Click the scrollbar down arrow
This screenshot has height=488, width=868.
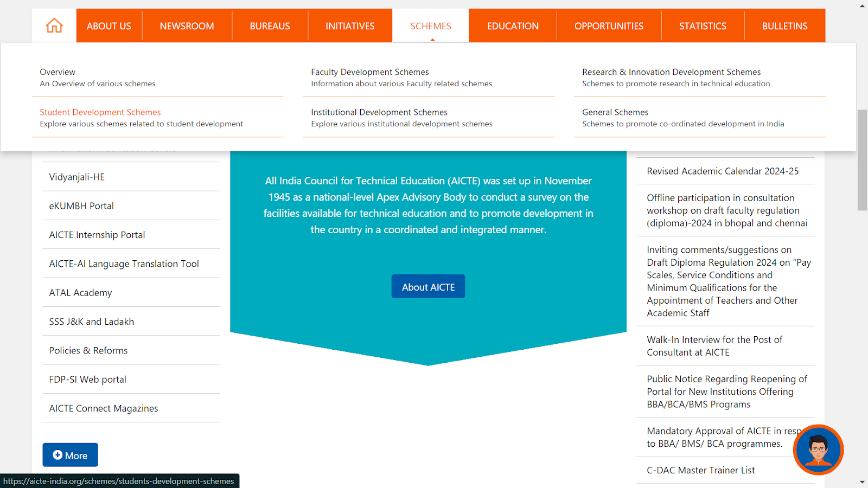862,482
